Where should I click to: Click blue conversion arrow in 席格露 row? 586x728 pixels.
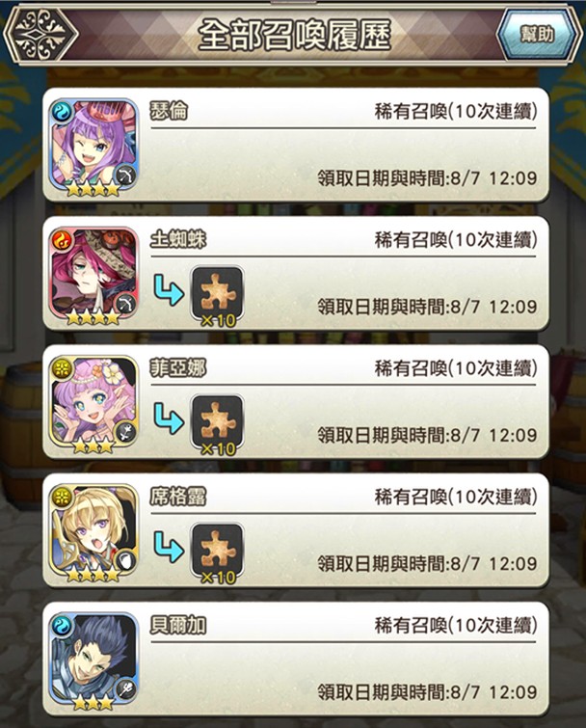click(169, 548)
